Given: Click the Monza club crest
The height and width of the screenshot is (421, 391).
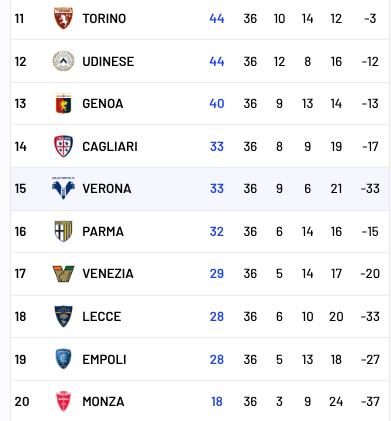Looking at the screenshot, I should (63, 401).
